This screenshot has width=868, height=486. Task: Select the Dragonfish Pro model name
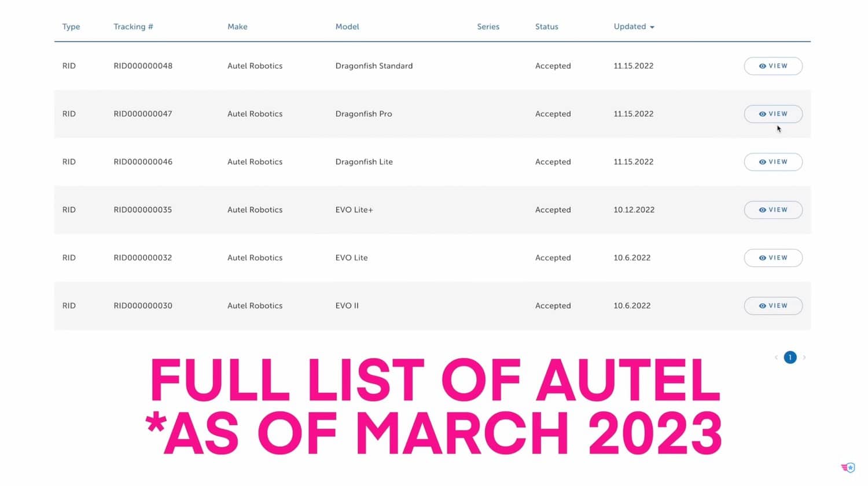[363, 114]
